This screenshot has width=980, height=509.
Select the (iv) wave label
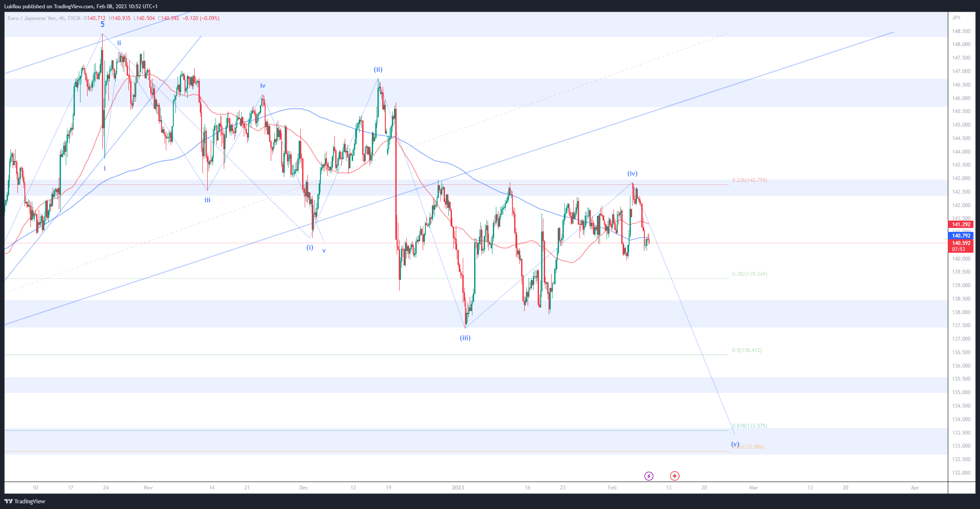pos(632,173)
